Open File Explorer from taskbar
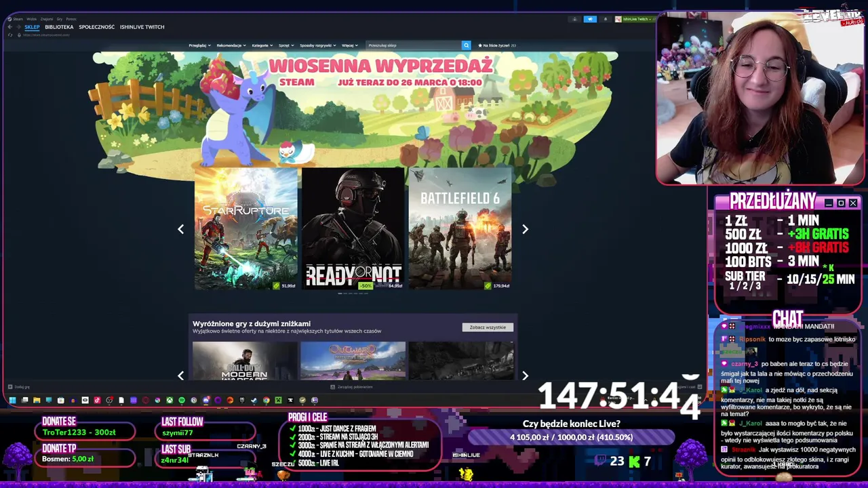 37,401
